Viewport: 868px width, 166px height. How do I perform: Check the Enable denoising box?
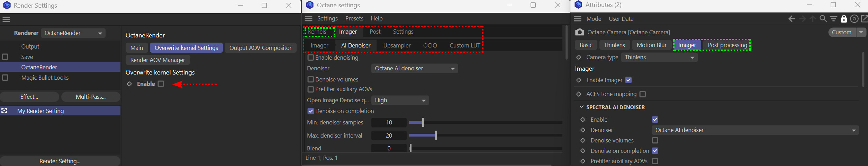[x=311, y=58]
